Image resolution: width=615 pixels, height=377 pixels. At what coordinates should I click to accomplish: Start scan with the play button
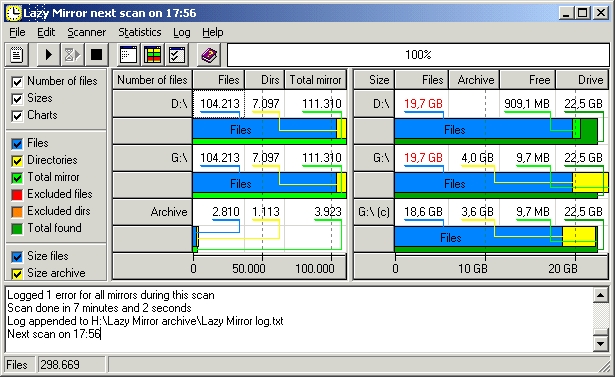(48, 55)
